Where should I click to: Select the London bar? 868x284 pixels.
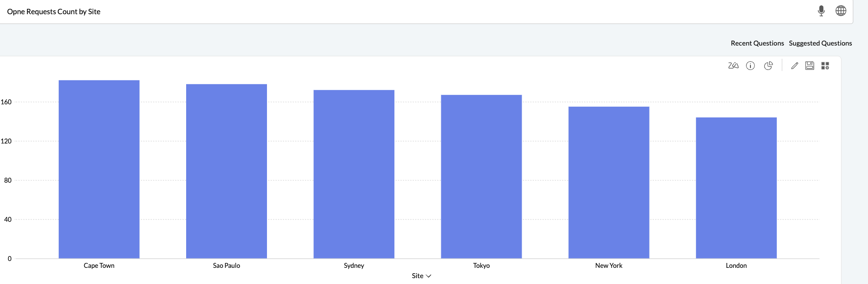point(736,188)
